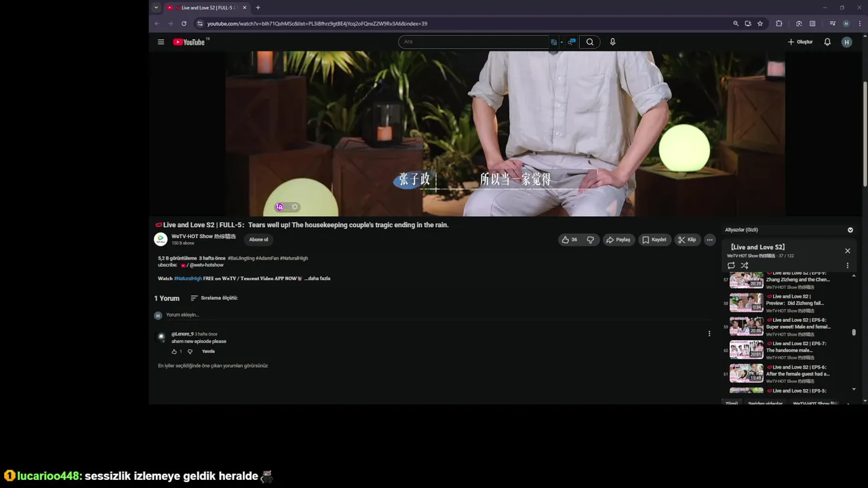This screenshot has height=488, width=868.
Task: Open a new browser tab
Action: [258, 7]
